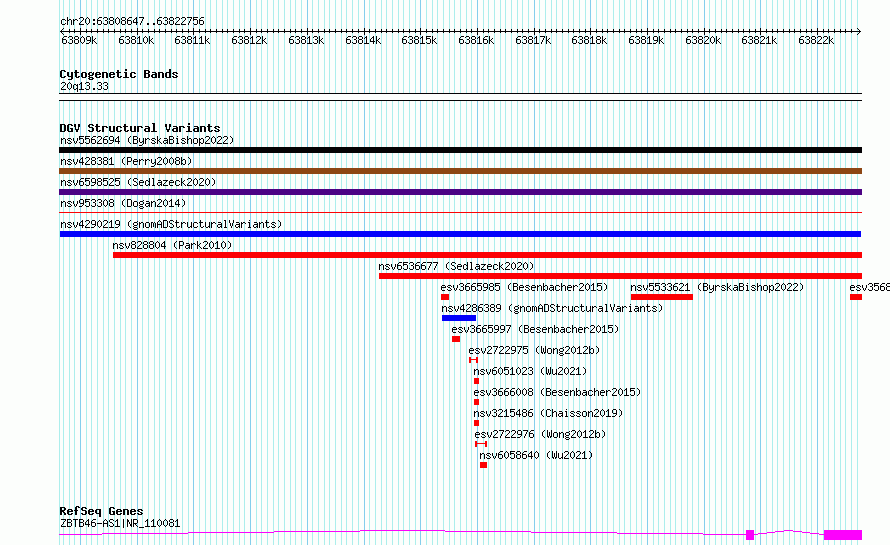
Task: Select the nsv6051023 red marker
Action: tap(476, 381)
